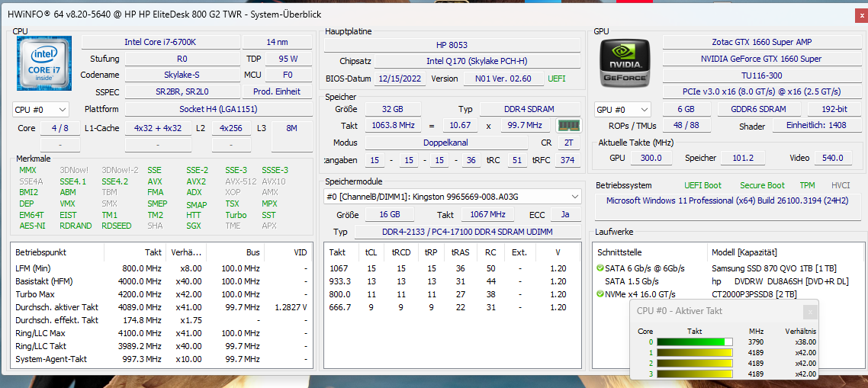Viewport: 868px width, 388px height.
Task: Click the 'HVCI' status label
Action: pyautogui.click(x=841, y=185)
